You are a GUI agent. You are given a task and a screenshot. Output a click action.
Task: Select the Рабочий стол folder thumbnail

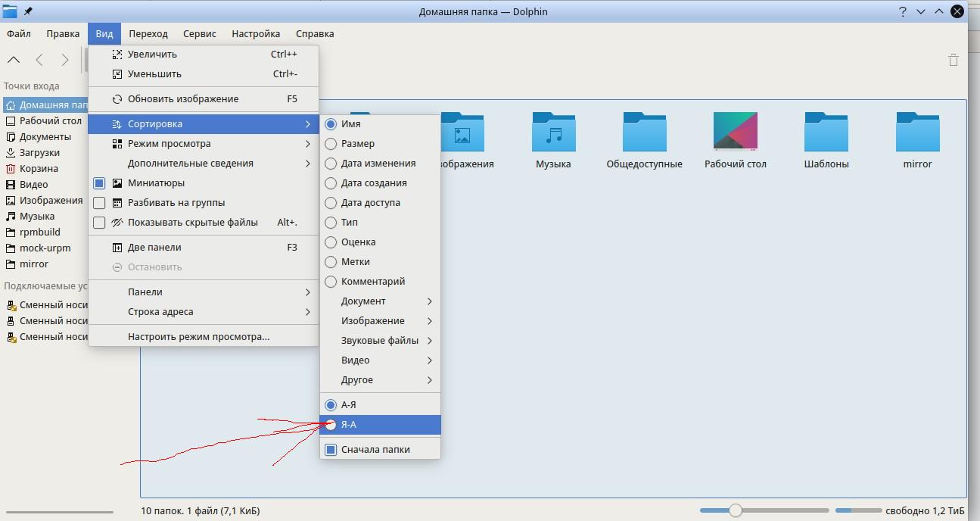coord(736,132)
